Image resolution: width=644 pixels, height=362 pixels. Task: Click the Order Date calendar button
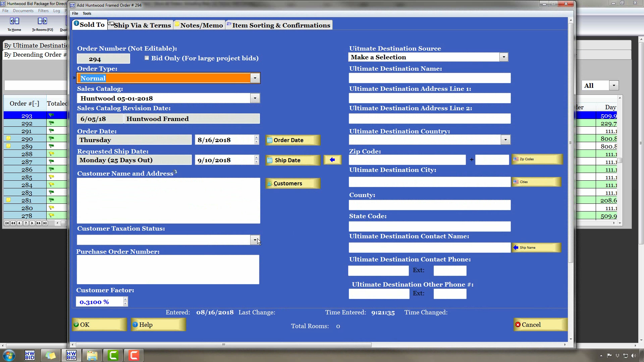tap(292, 140)
